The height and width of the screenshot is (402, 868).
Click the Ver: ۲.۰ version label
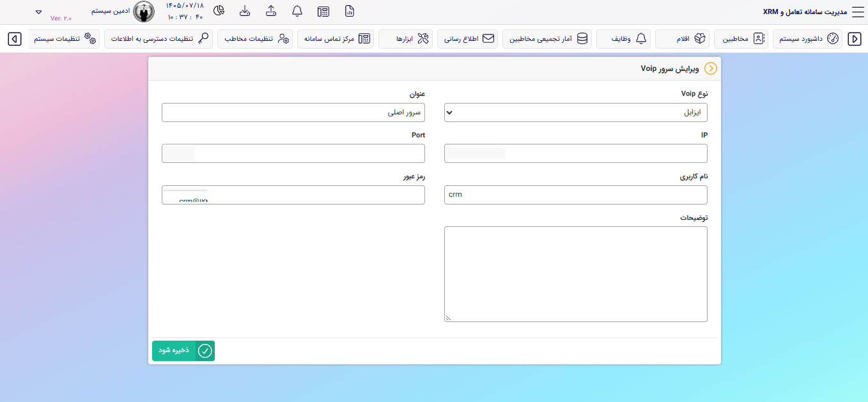coord(61,19)
